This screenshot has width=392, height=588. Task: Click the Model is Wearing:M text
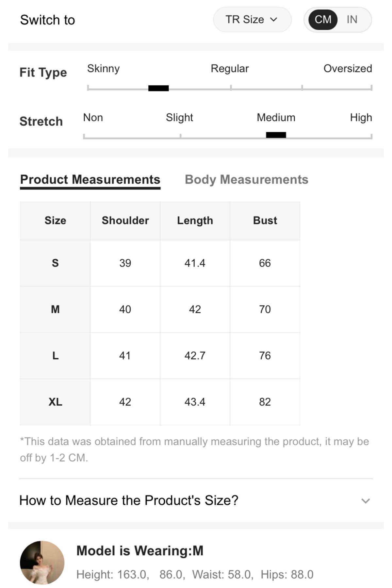pyautogui.click(x=140, y=551)
